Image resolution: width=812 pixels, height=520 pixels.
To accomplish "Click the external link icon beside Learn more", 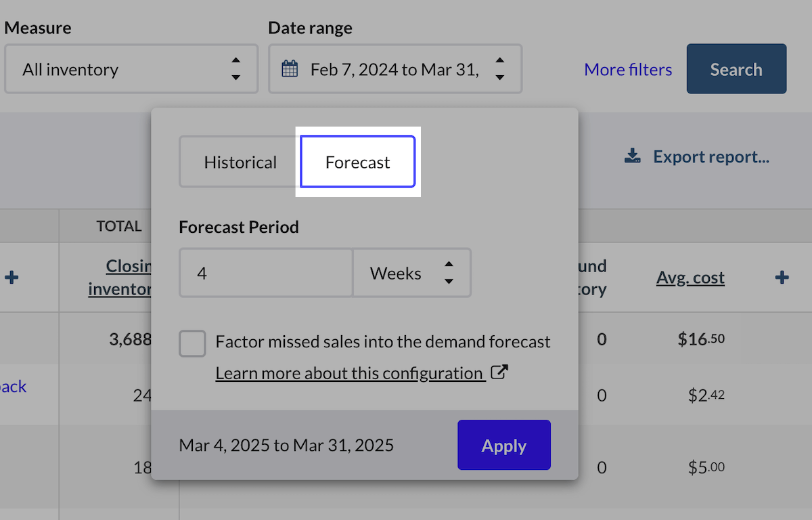I will [x=499, y=372].
